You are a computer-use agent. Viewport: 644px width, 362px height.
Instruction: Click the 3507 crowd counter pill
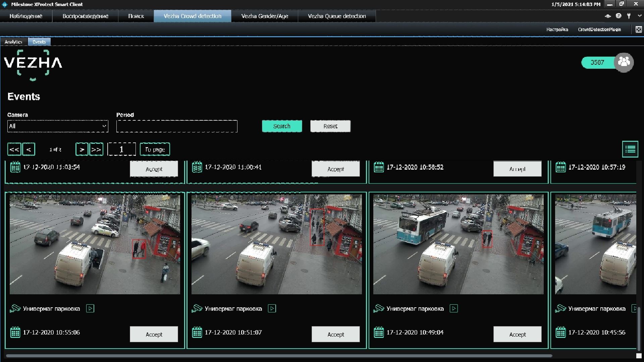pos(598,62)
